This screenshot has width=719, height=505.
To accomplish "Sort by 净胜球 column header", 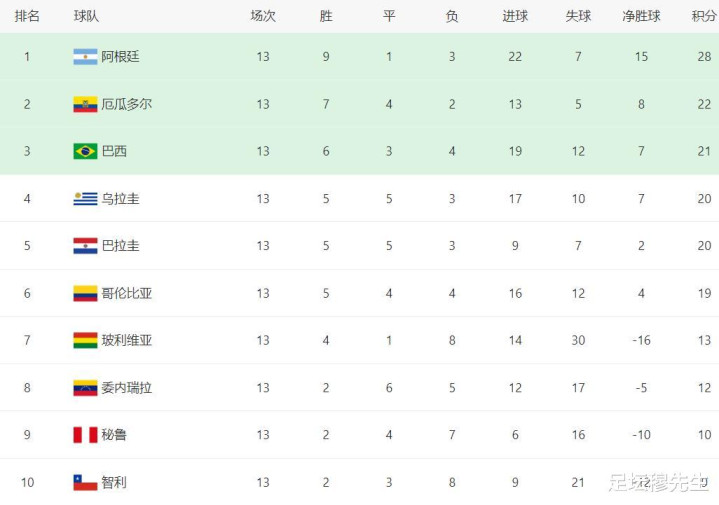I will [641, 16].
